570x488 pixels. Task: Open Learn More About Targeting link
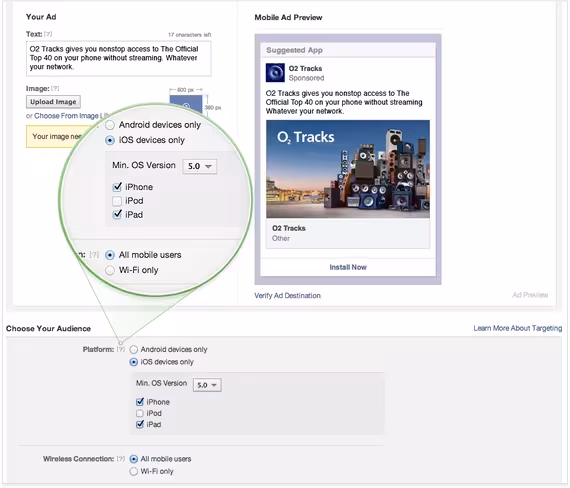coord(517,328)
